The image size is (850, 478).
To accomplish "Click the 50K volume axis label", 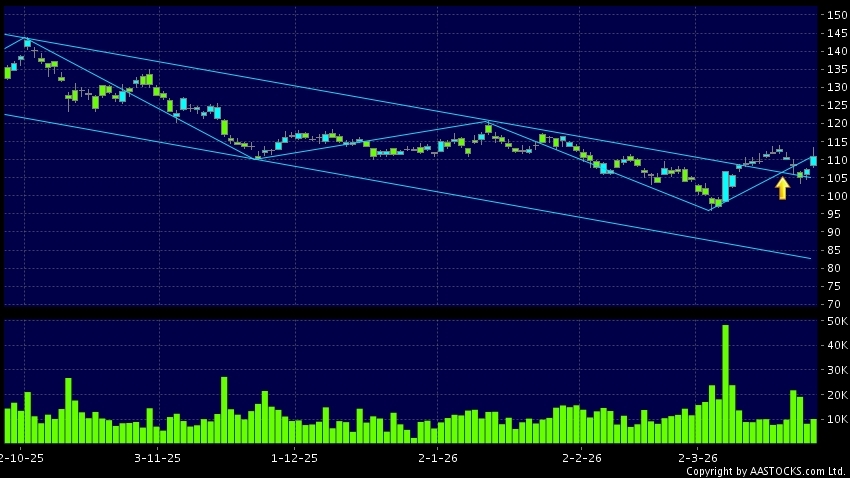I will [836, 321].
